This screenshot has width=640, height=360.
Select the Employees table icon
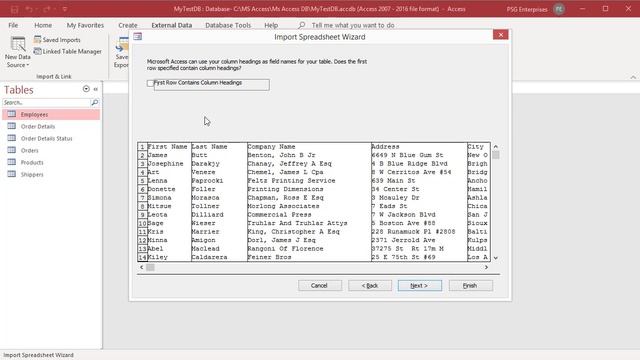pos(12,114)
